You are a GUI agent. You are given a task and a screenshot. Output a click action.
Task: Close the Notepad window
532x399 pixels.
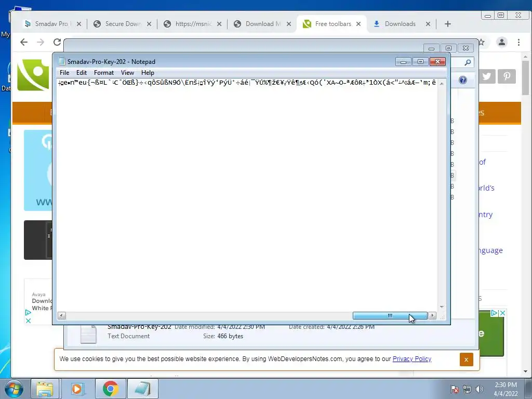(437, 62)
